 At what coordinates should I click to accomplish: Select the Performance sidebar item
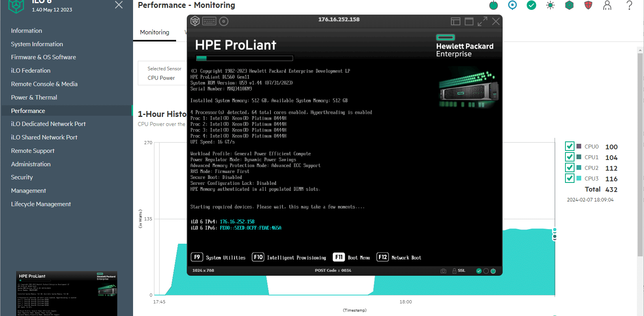click(66, 111)
